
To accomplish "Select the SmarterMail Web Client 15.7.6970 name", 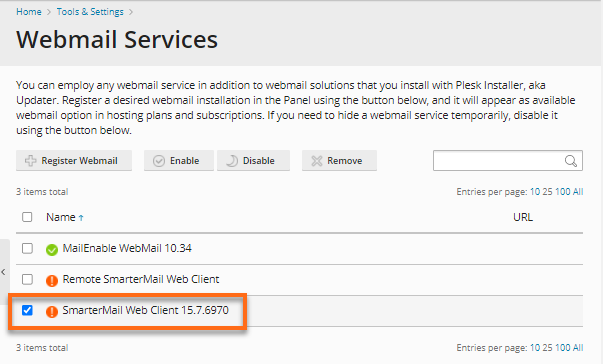I will point(145,310).
